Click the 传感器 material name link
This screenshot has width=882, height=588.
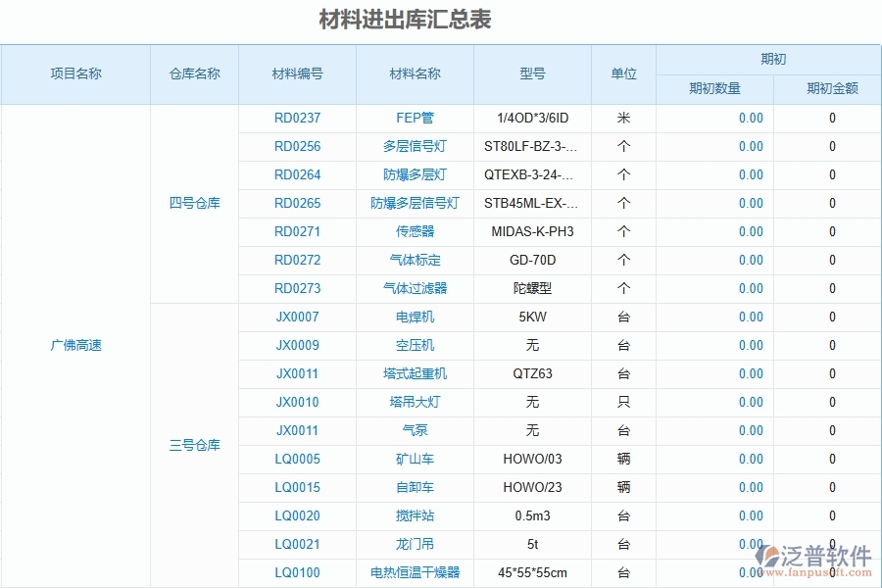point(414,231)
